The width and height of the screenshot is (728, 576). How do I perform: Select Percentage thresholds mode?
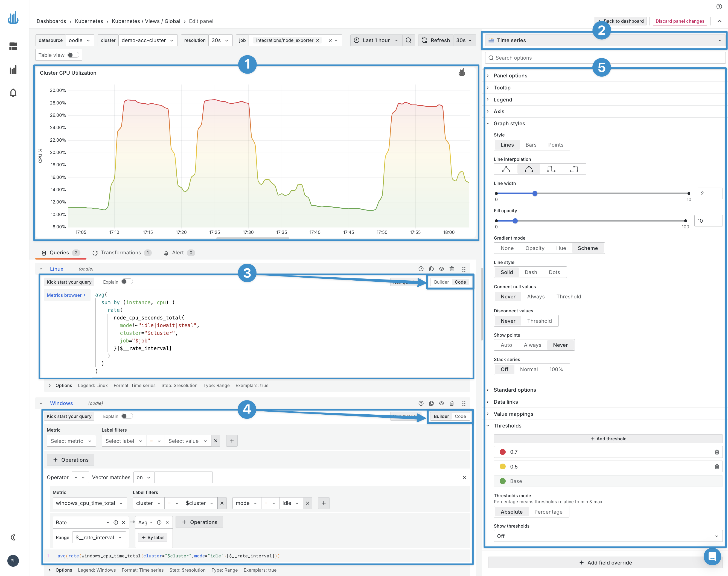pos(548,512)
